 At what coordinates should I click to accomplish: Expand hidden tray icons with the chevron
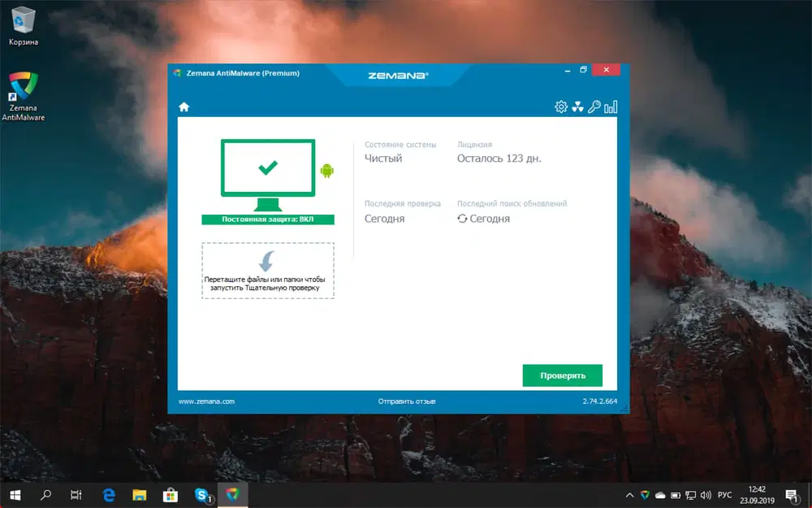click(630, 495)
